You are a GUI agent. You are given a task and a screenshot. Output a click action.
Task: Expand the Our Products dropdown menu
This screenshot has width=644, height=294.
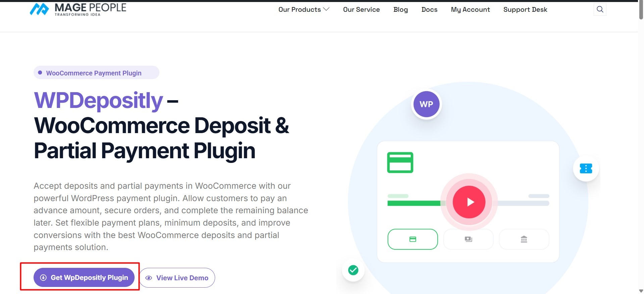tap(299, 10)
